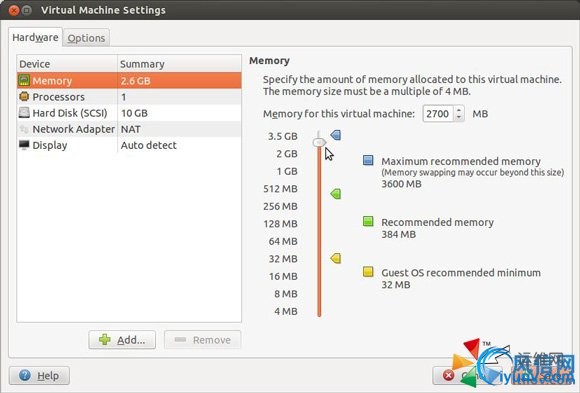Click the green Recommended memory legend square
Image resolution: width=580 pixels, height=393 pixels.
(368, 221)
